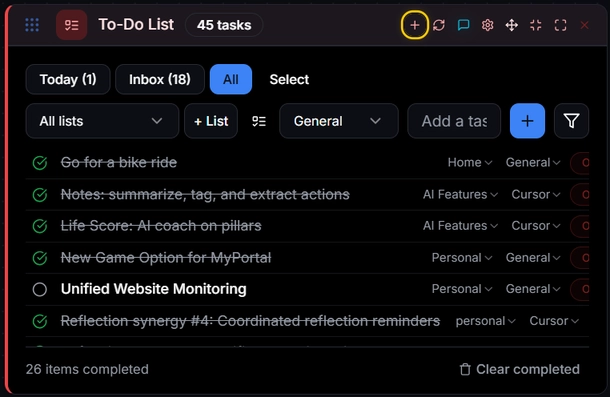Click the Select button
Screen dimensions: 610x397
point(289,79)
